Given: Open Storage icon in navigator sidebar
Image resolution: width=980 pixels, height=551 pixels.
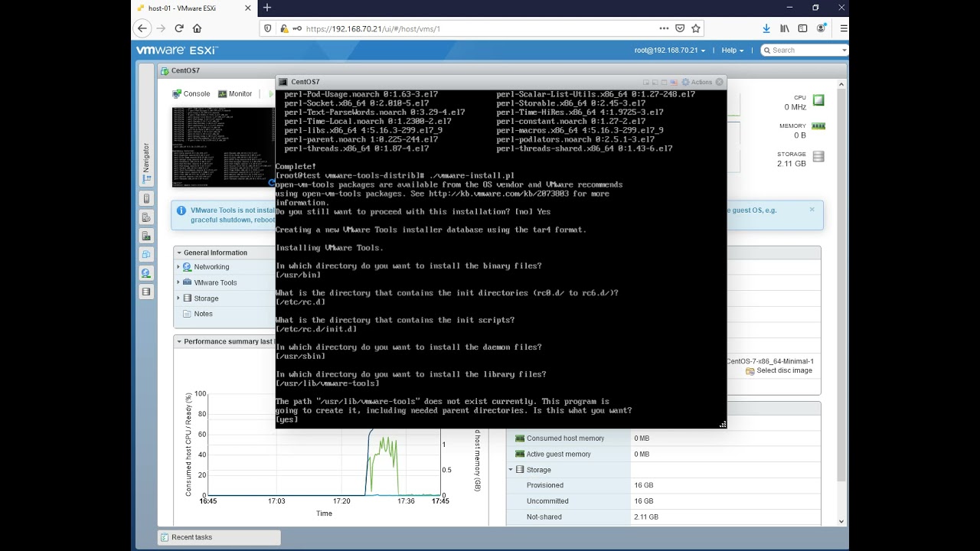Looking at the screenshot, I should 146,292.
